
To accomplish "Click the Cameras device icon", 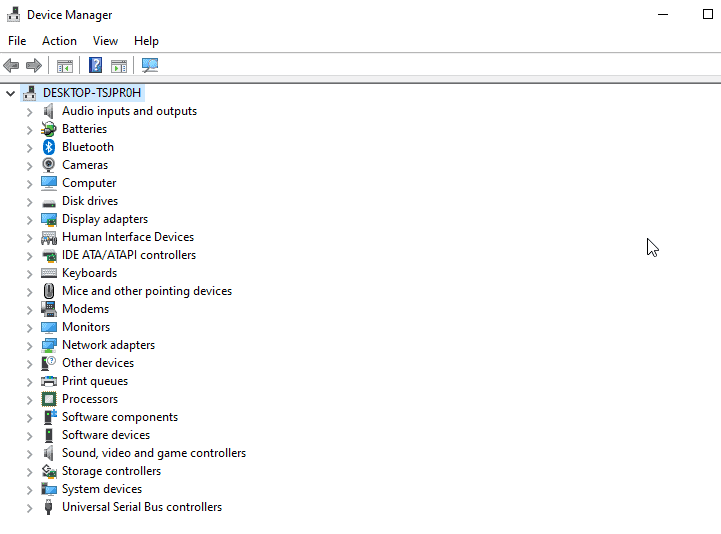I will (x=49, y=165).
